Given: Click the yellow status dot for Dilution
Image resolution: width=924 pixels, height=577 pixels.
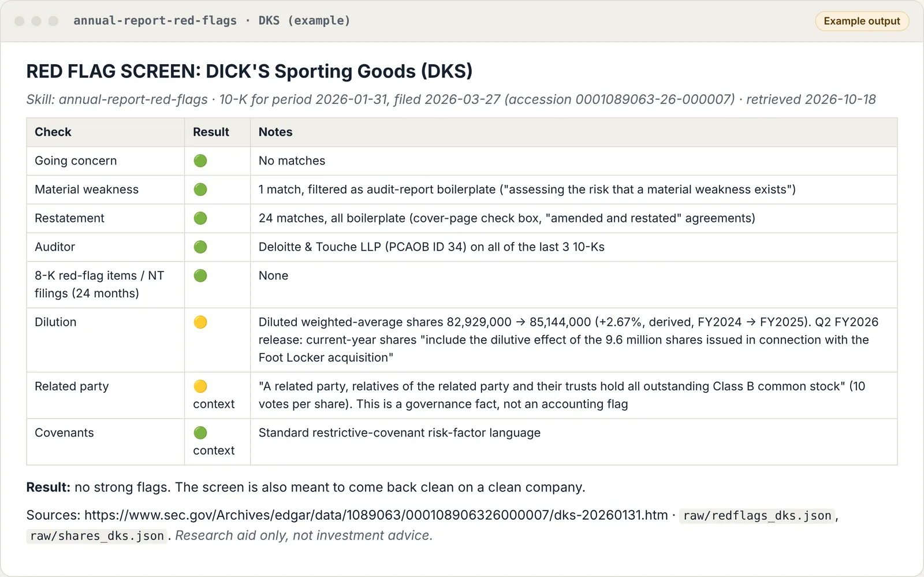Looking at the screenshot, I should [200, 322].
